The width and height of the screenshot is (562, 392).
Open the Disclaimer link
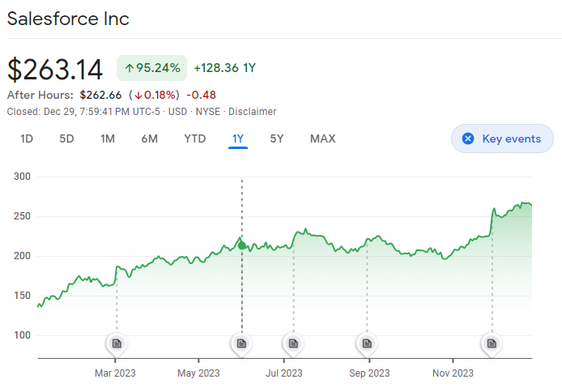click(x=253, y=112)
